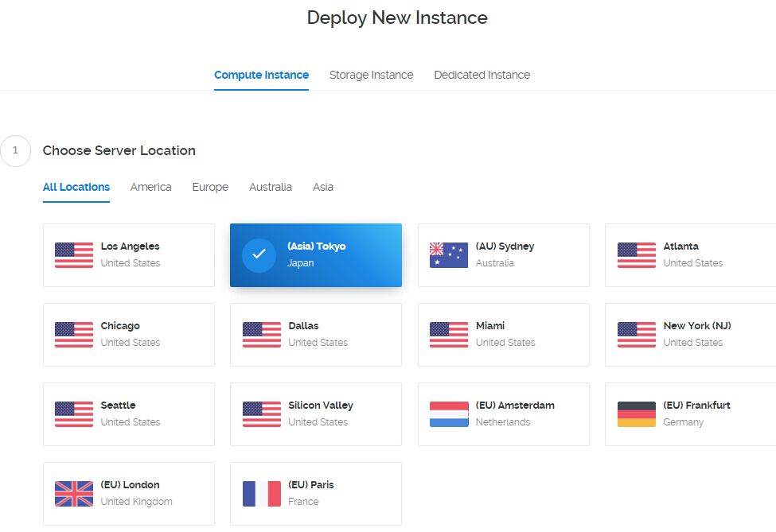Image resolution: width=776 pixels, height=532 pixels.
Task: Click the Australian flag on Sydney card
Action: [447, 254]
